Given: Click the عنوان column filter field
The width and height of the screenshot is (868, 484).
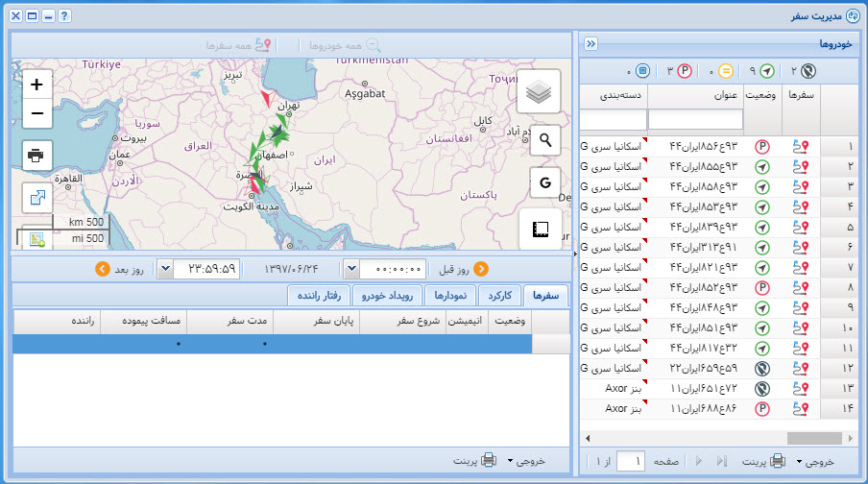Looking at the screenshot, I should coord(695,120).
